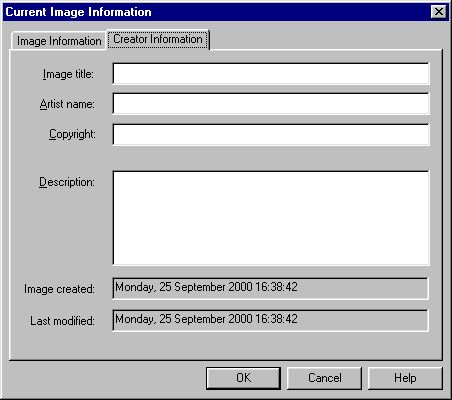
Task: Click the Last modified date field
Action: 271,320
